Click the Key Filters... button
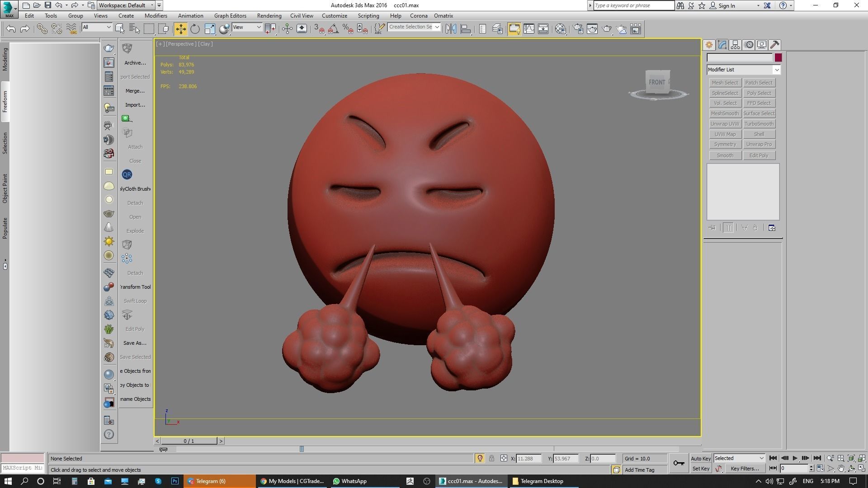The image size is (868, 488). pyautogui.click(x=745, y=469)
